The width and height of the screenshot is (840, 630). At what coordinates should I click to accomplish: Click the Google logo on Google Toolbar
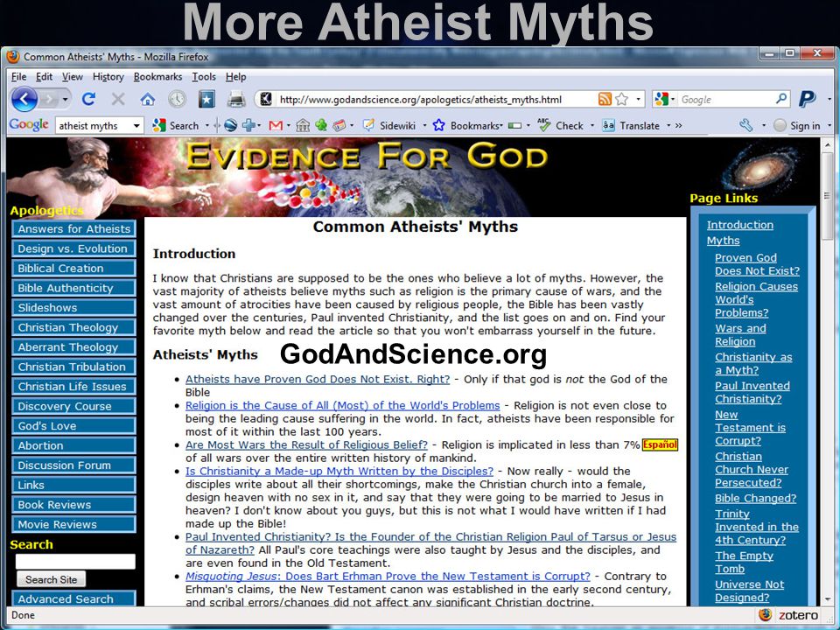click(x=29, y=125)
